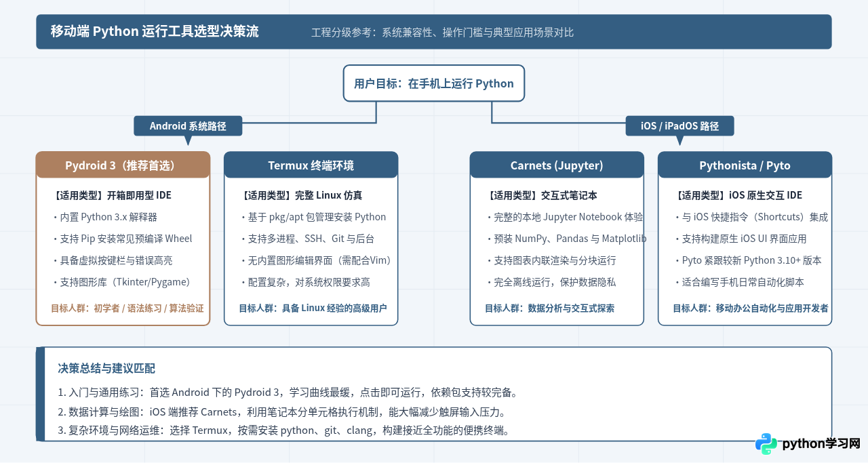868x463 pixels.
Task: Click 完全离线运行，保护数据隐私 line
Action: (551, 282)
